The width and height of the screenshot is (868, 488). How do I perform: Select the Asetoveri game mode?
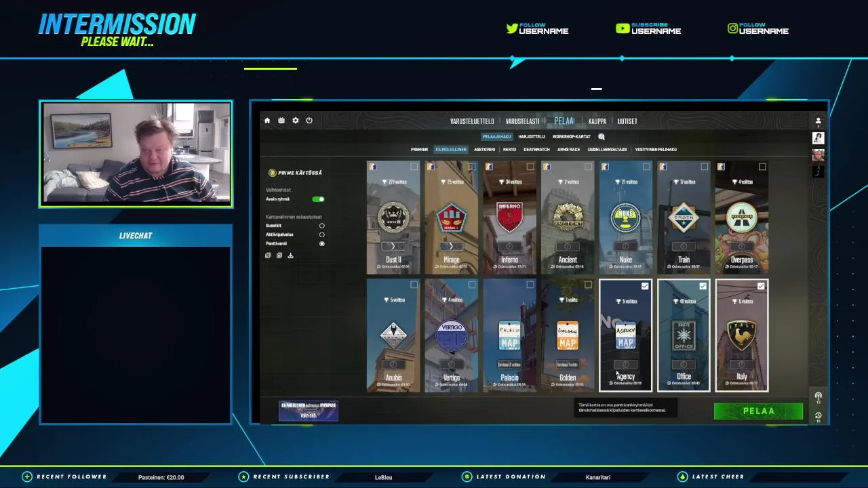(484, 149)
